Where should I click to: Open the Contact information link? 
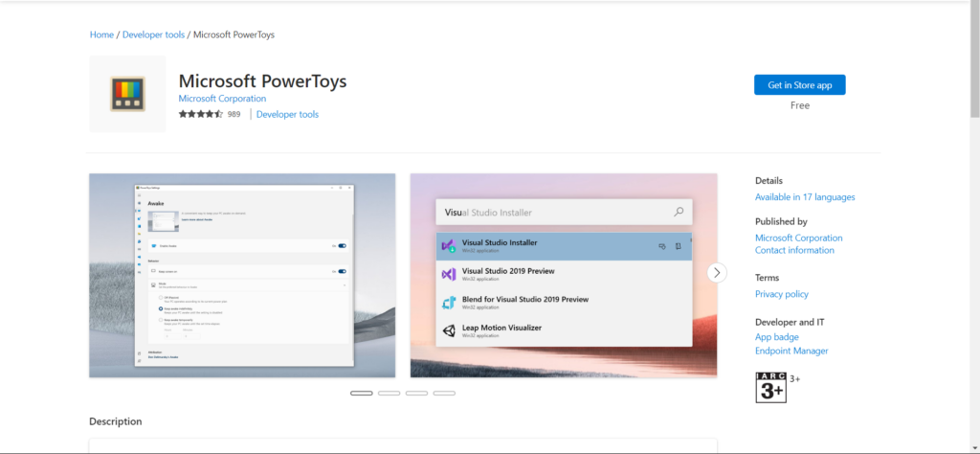pyautogui.click(x=794, y=250)
